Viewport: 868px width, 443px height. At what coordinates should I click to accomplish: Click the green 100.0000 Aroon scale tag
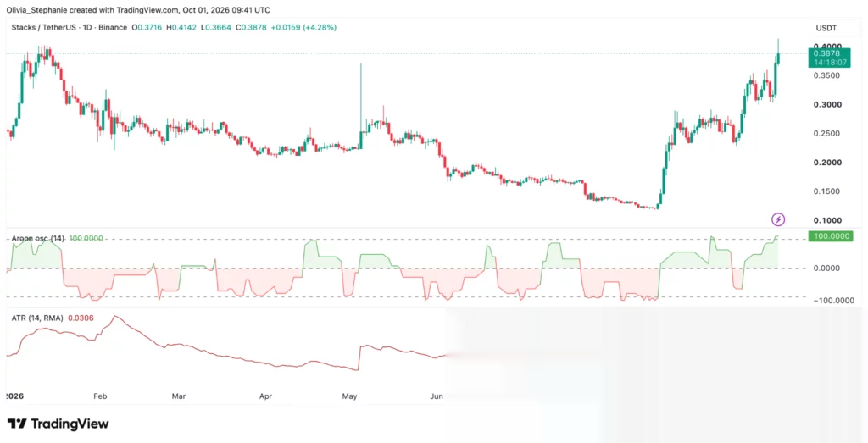pos(831,236)
